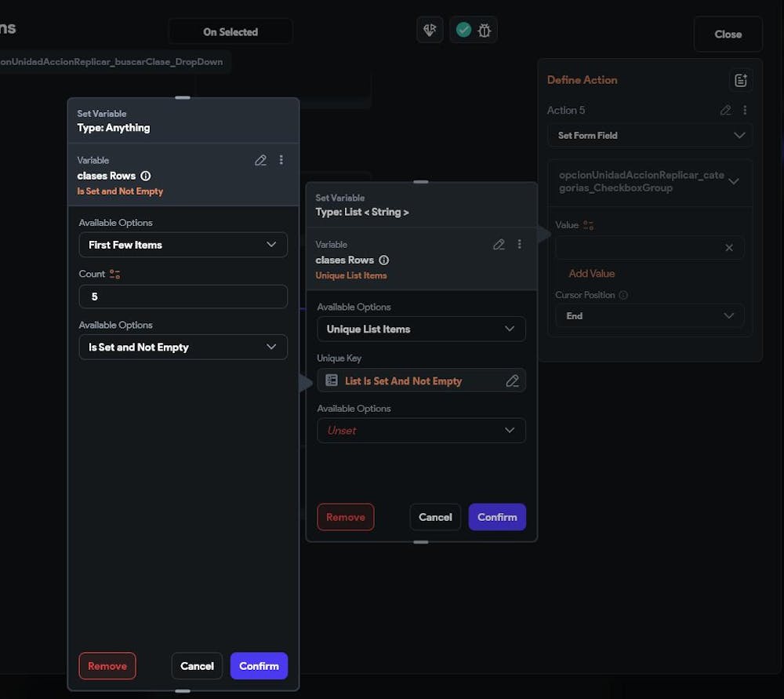784x699 pixels.
Task: Open Is Set and Not Empty dropdown
Action: (183, 347)
